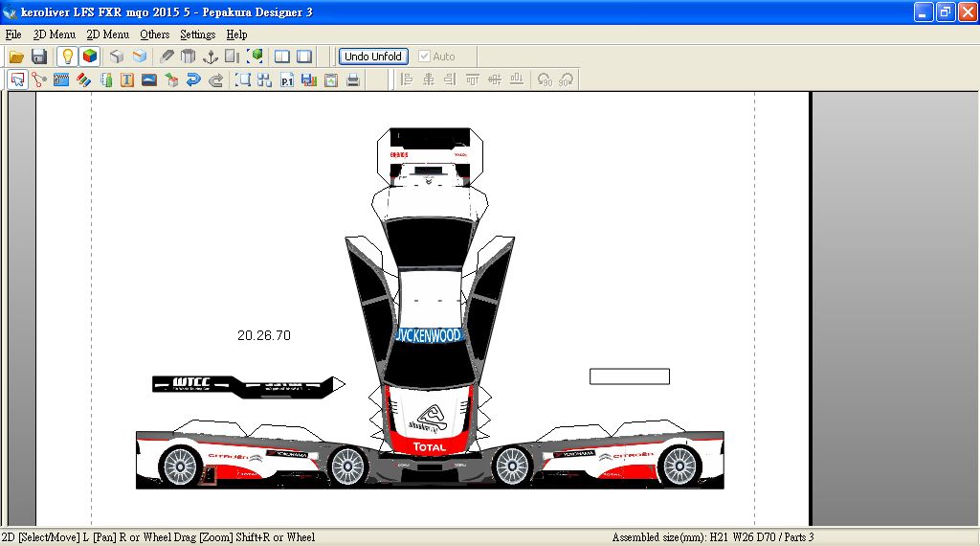980x546 pixels.
Task: Click the blue Undo arrow icon
Action: tap(193, 80)
